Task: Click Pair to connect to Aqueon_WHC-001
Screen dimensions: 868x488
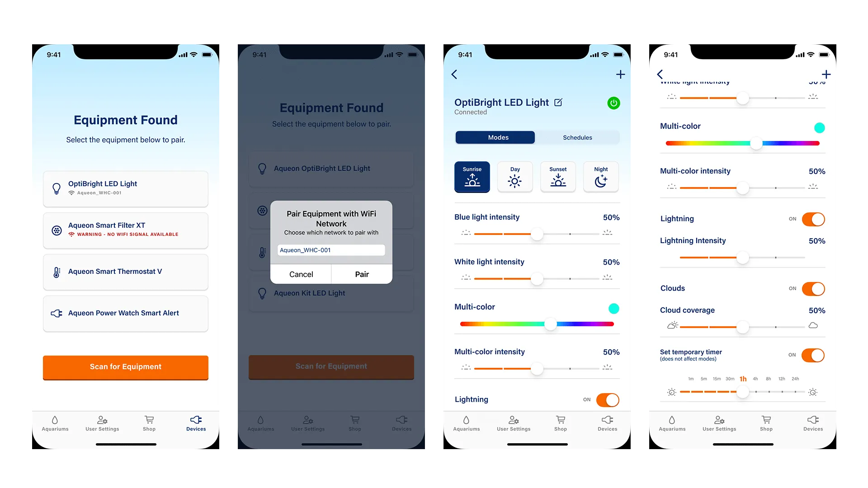Action: (x=362, y=274)
